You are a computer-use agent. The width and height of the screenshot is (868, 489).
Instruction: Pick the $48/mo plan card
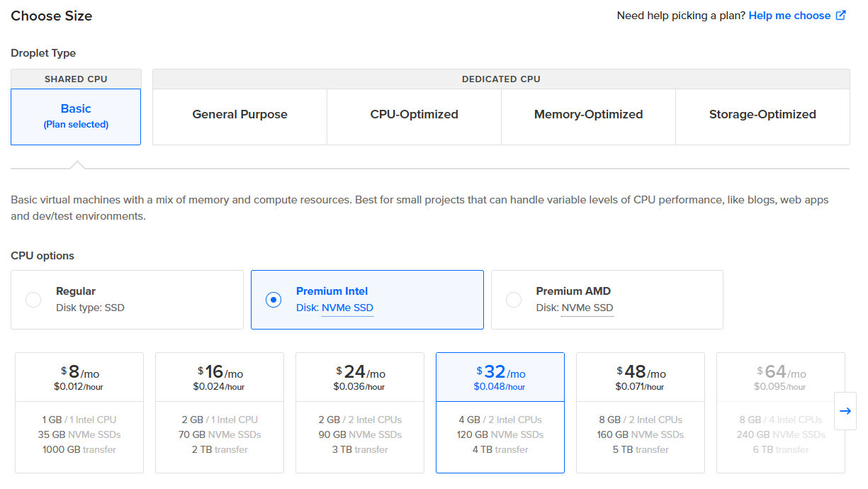click(641, 412)
